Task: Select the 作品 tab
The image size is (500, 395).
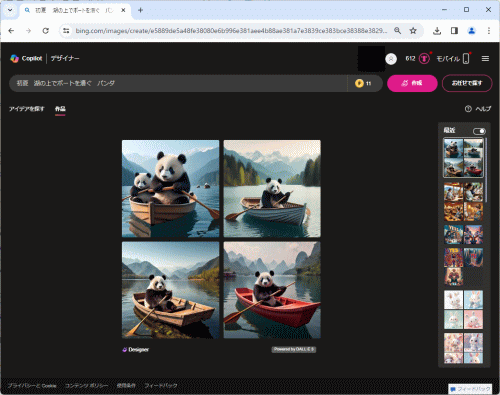Action: coord(60,109)
